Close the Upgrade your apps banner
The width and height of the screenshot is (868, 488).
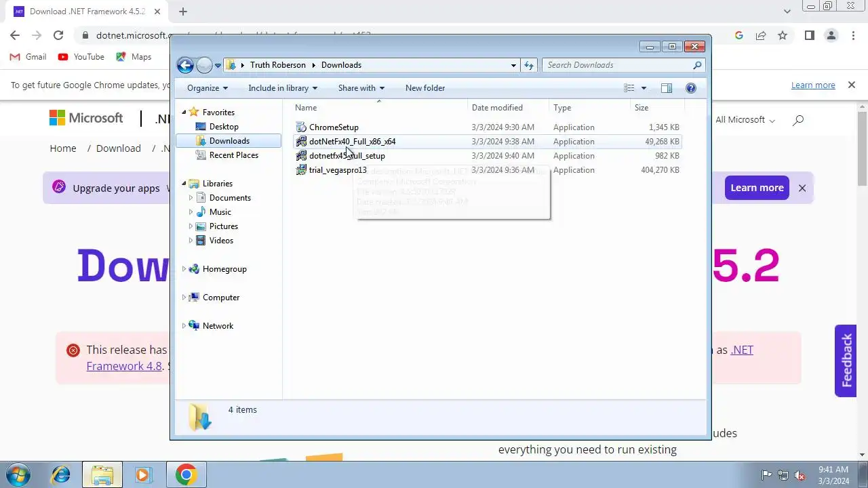tap(802, 188)
